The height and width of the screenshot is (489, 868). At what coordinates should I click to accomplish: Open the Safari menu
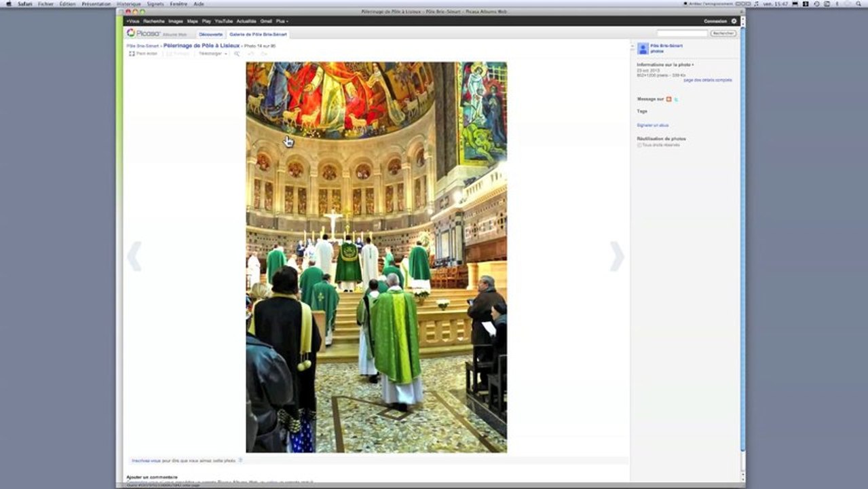click(x=25, y=3)
